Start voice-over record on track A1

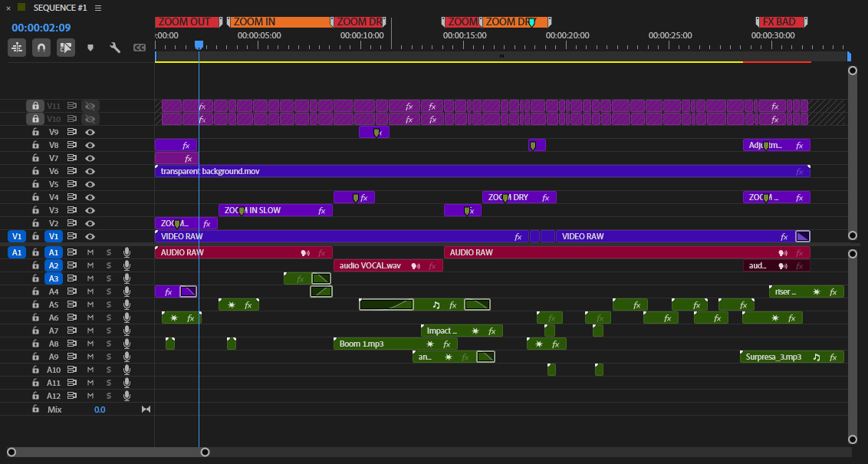click(127, 252)
